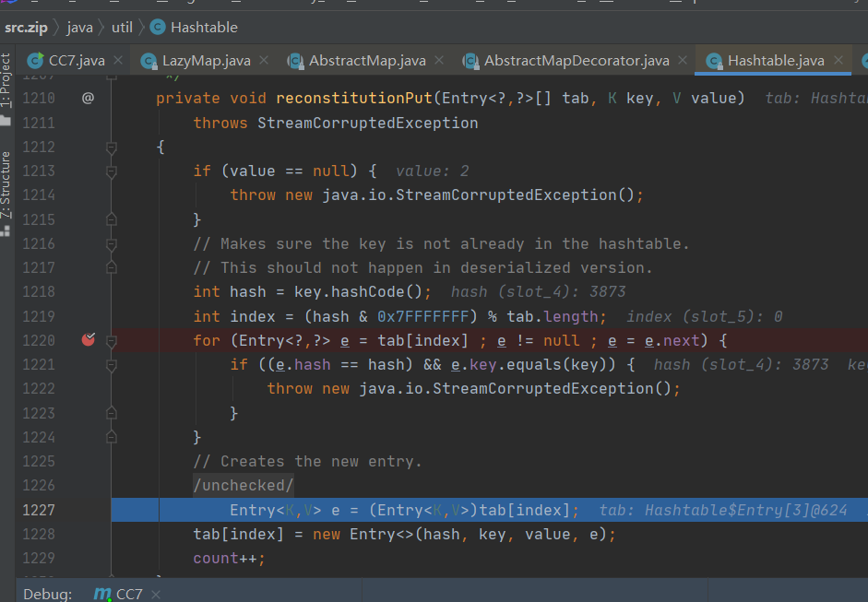868x602 pixels.
Task: Close the Hashtable.java editor tab
Action: [838, 60]
